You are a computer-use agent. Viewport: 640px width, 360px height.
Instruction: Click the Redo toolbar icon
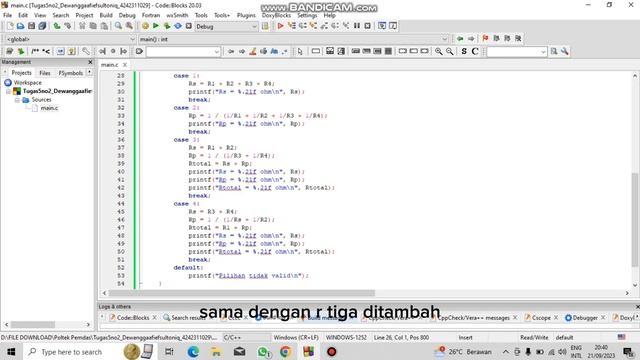coord(68,26)
